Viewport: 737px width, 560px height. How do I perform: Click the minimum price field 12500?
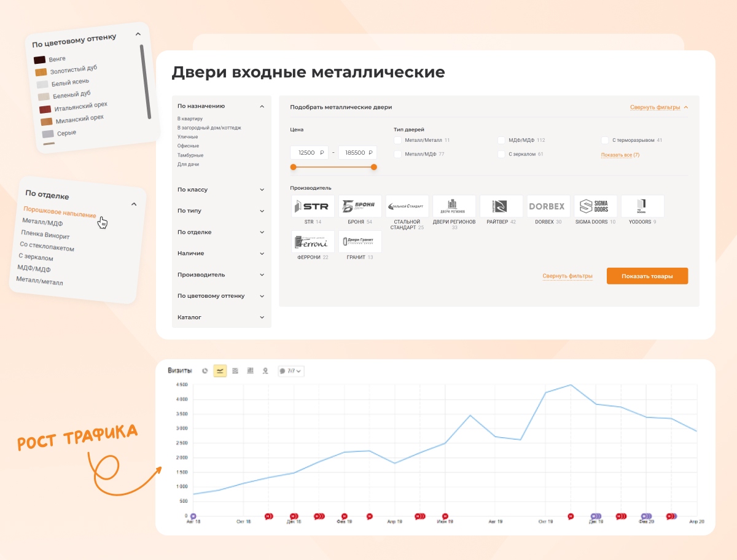310,152
